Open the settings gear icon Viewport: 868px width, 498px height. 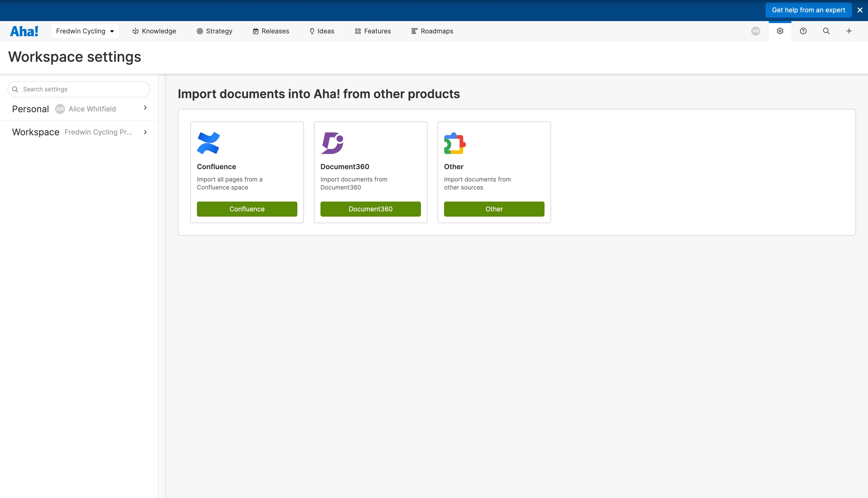[780, 31]
